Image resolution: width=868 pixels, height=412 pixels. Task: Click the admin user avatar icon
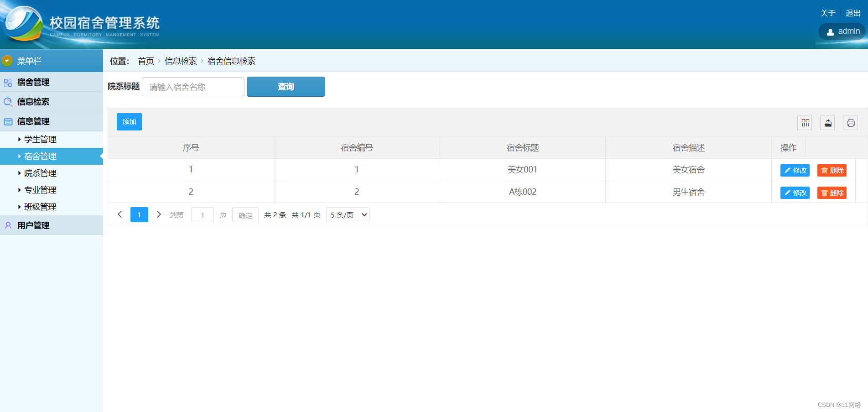click(x=830, y=32)
